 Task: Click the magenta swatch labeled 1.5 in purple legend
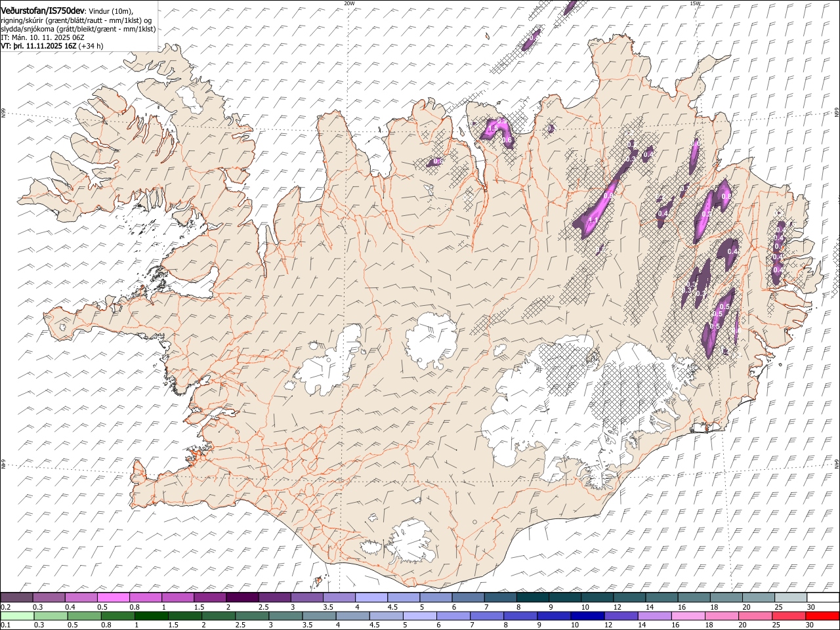pyautogui.click(x=210, y=598)
